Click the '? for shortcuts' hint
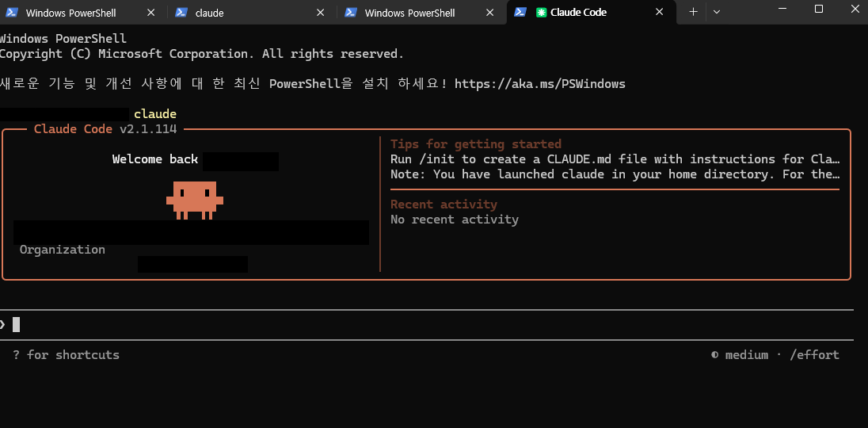 (x=66, y=355)
